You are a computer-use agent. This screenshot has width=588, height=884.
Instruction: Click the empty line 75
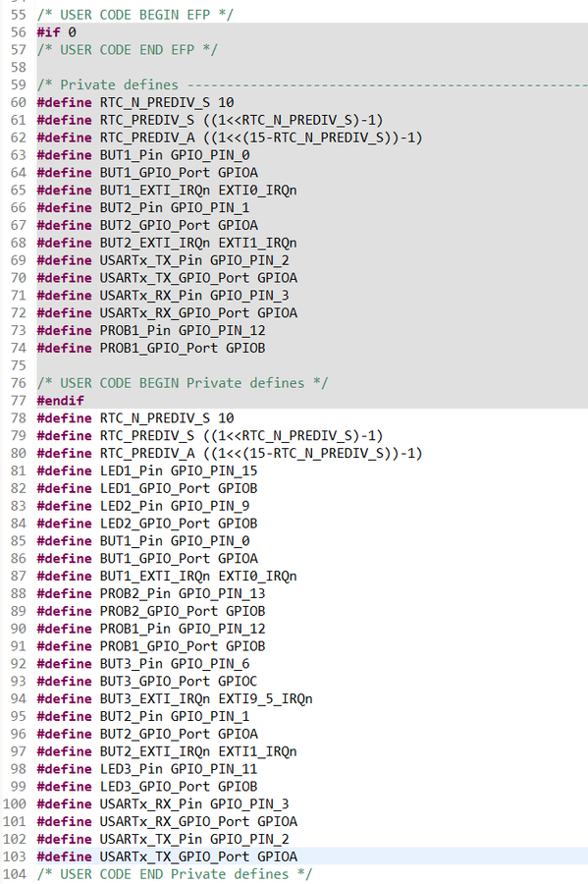312,365
